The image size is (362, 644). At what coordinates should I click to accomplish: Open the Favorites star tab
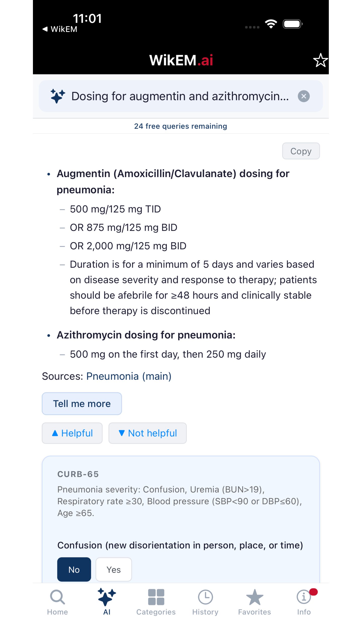click(x=254, y=601)
